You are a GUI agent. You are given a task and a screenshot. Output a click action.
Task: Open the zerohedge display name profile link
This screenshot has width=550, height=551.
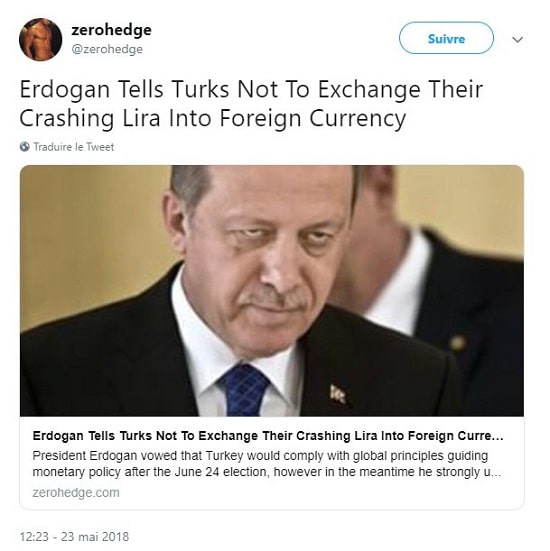(111, 30)
